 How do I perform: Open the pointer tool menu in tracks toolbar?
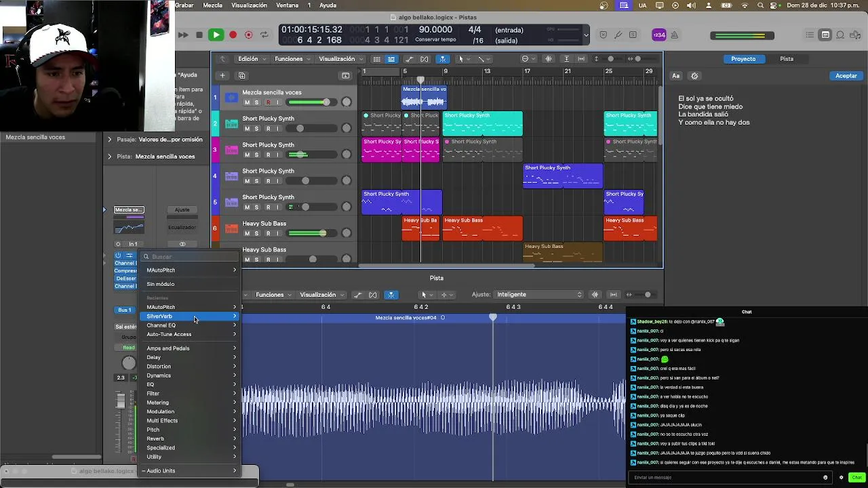463,59
